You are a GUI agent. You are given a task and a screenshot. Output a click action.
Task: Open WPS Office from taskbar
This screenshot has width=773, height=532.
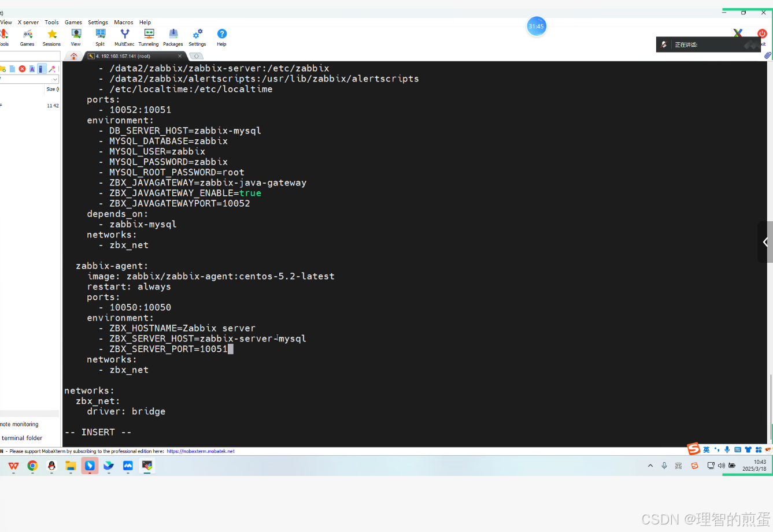[13, 466]
